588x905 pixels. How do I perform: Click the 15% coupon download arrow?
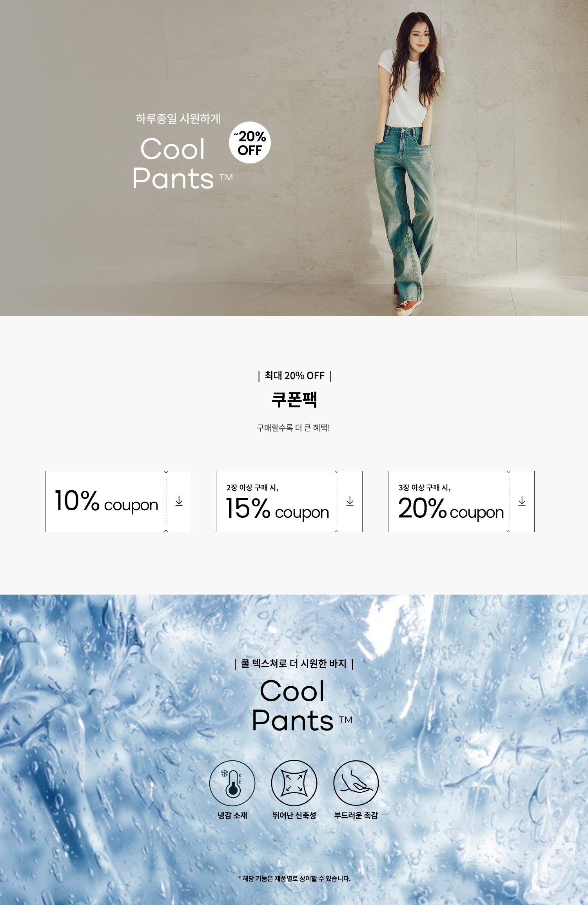pos(350,501)
